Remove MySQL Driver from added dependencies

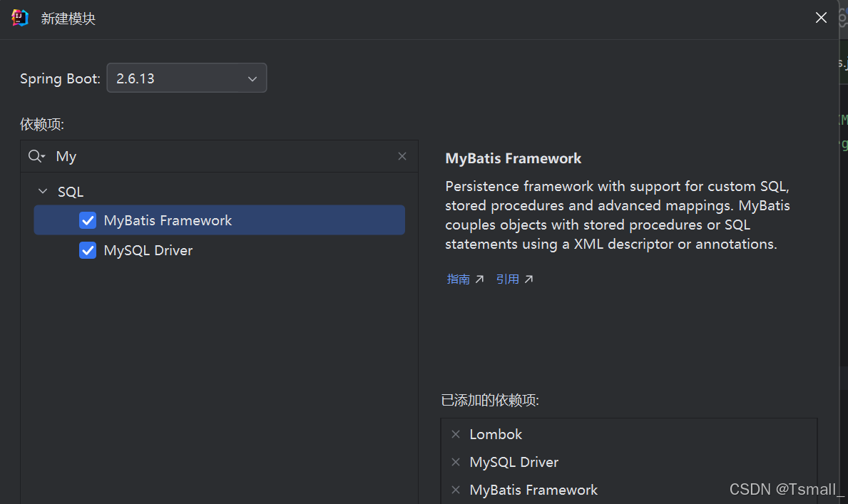coord(456,462)
